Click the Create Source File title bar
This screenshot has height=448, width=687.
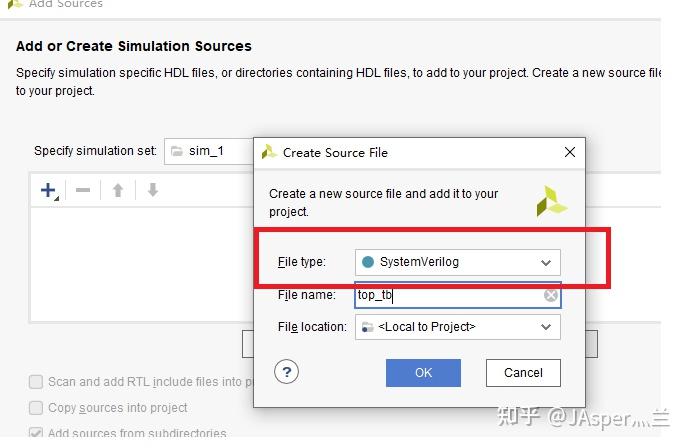420,152
